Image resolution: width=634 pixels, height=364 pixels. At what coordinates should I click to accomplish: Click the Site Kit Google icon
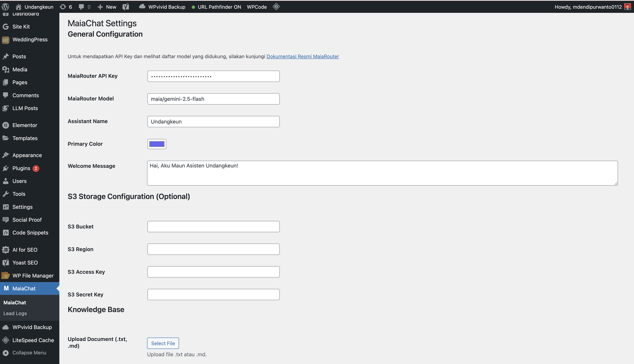point(5,26)
